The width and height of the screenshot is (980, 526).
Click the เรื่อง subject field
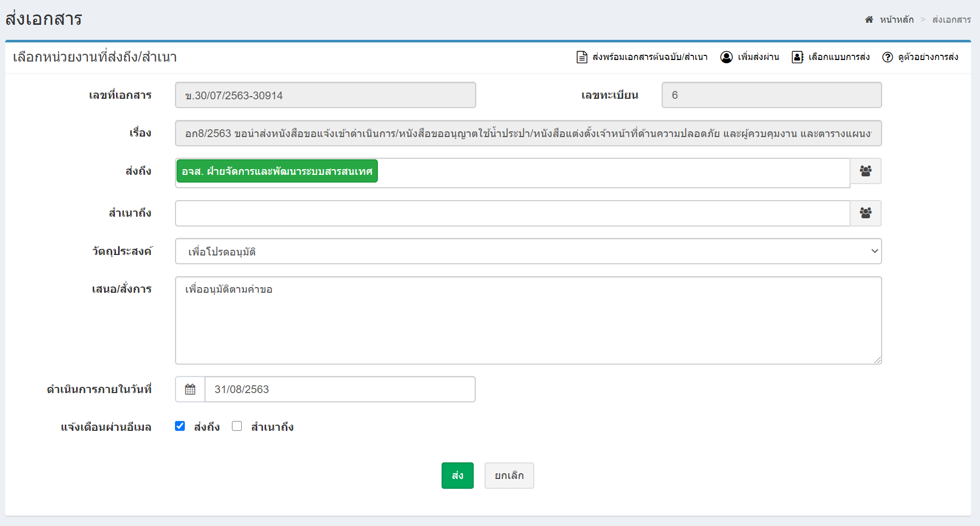click(x=528, y=133)
